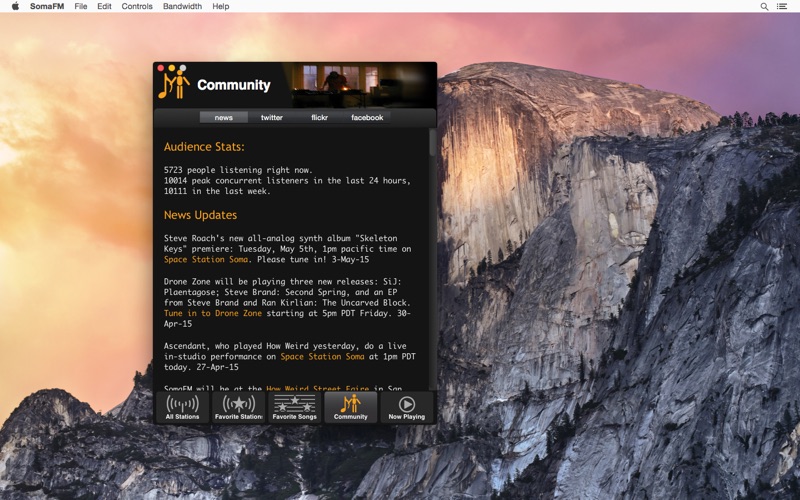Open the Apple menu
This screenshot has height=500, width=800.
click(15, 6)
